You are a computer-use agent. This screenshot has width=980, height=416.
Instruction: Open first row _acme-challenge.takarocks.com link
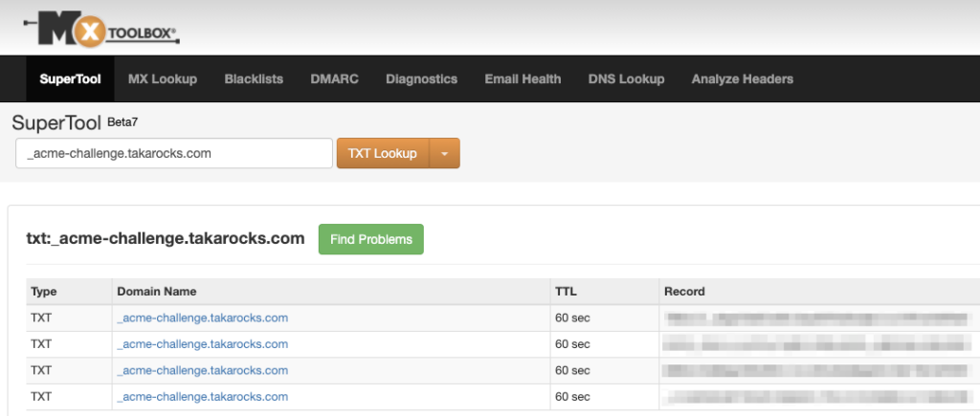(x=203, y=317)
